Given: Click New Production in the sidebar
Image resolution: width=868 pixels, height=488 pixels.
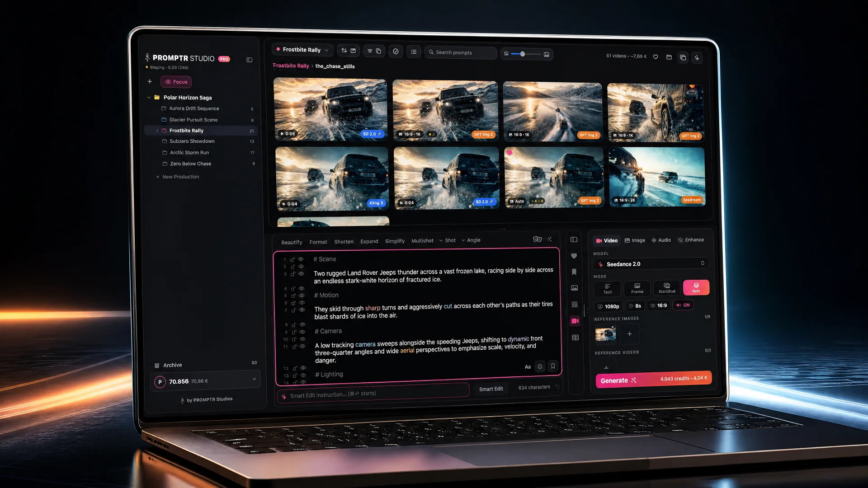Looking at the screenshot, I should 178,177.
